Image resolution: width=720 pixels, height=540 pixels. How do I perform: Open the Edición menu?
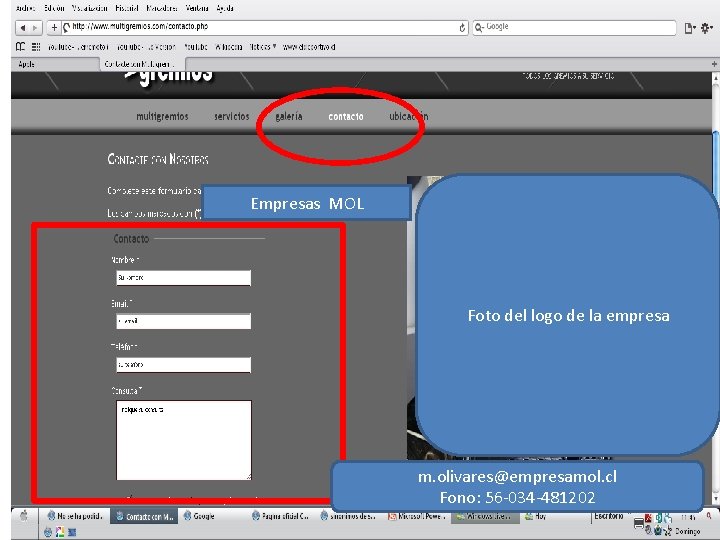[x=54, y=8]
